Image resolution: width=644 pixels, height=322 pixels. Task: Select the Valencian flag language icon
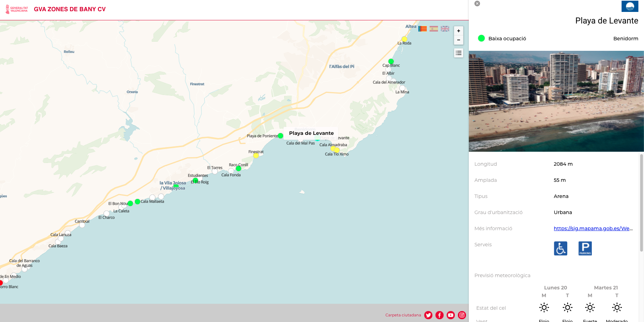coord(423,28)
